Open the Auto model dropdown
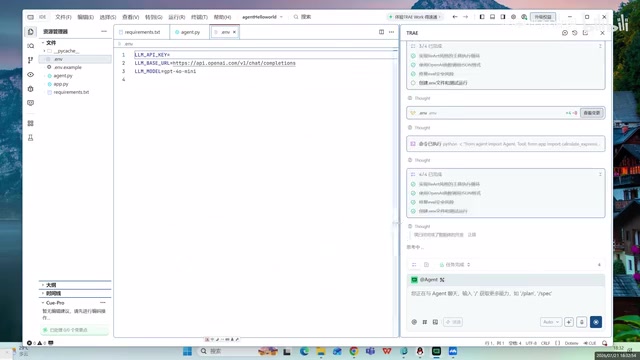Image resolution: width=640 pixels, height=360 pixels. (x=551, y=322)
